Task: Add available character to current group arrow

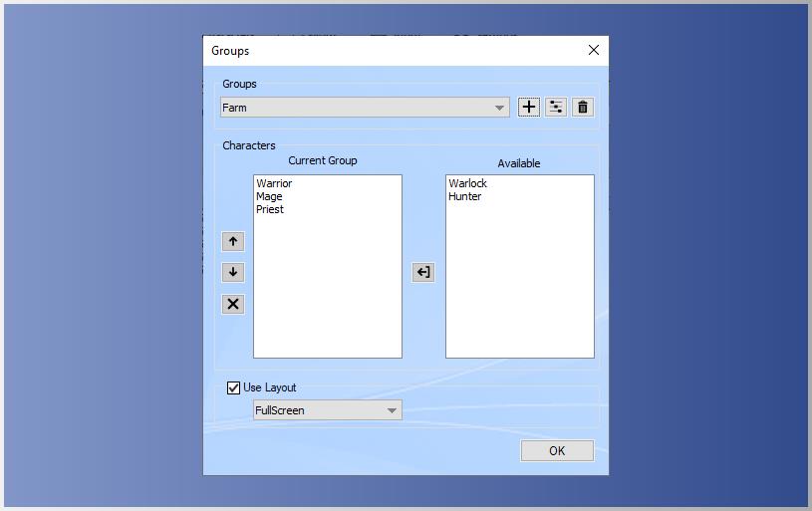Action: [x=423, y=272]
